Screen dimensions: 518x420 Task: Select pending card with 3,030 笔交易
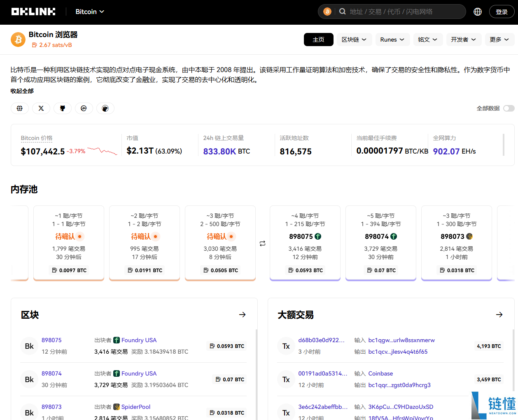click(x=220, y=243)
